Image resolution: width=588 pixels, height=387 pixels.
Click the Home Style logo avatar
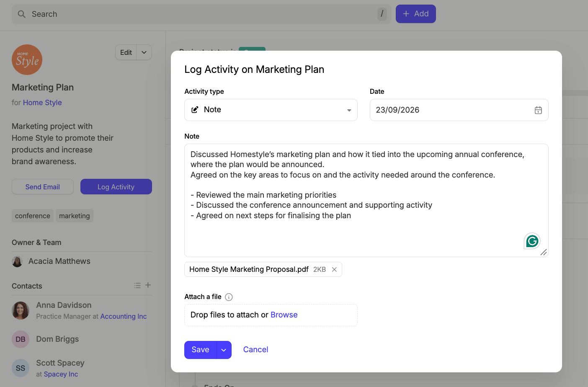click(x=27, y=60)
